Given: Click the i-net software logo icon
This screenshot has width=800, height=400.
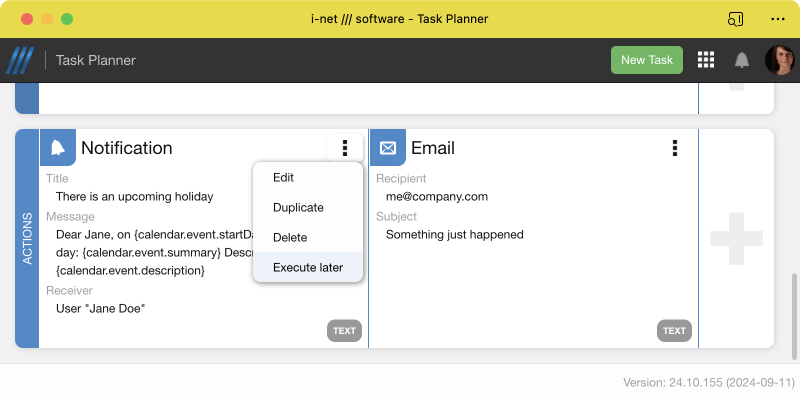Looking at the screenshot, I should [20, 60].
